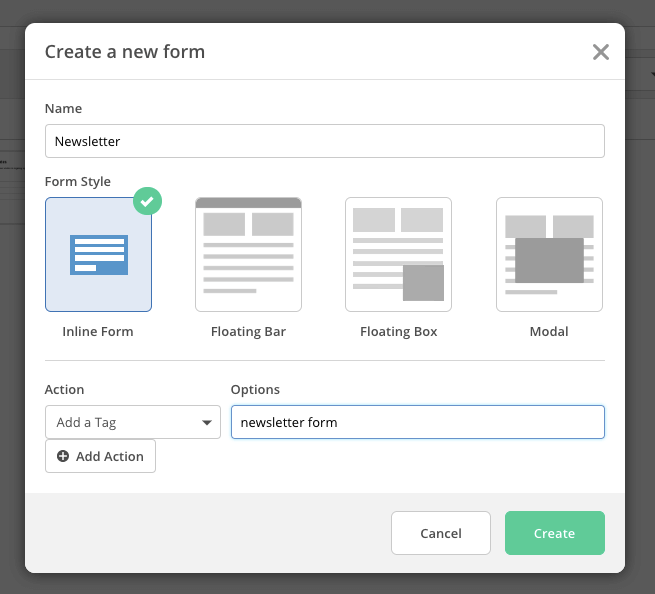Image resolution: width=655 pixels, height=594 pixels.
Task: Select the Modal form style icon
Action: click(549, 254)
